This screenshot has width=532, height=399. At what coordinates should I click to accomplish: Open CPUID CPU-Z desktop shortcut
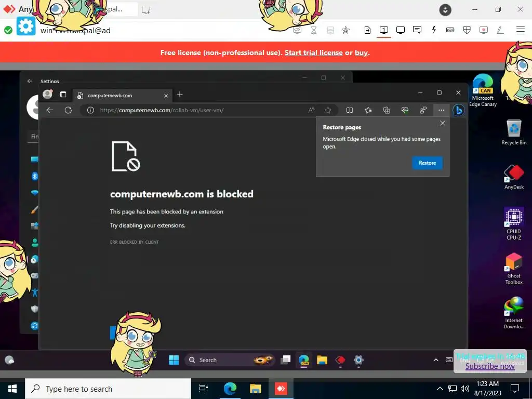tap(514, 224)
